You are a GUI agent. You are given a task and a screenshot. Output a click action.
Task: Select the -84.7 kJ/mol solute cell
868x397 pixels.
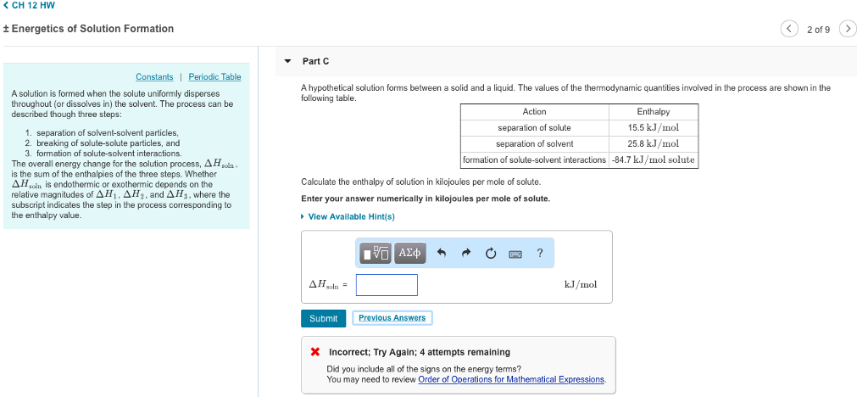[654, 160]
